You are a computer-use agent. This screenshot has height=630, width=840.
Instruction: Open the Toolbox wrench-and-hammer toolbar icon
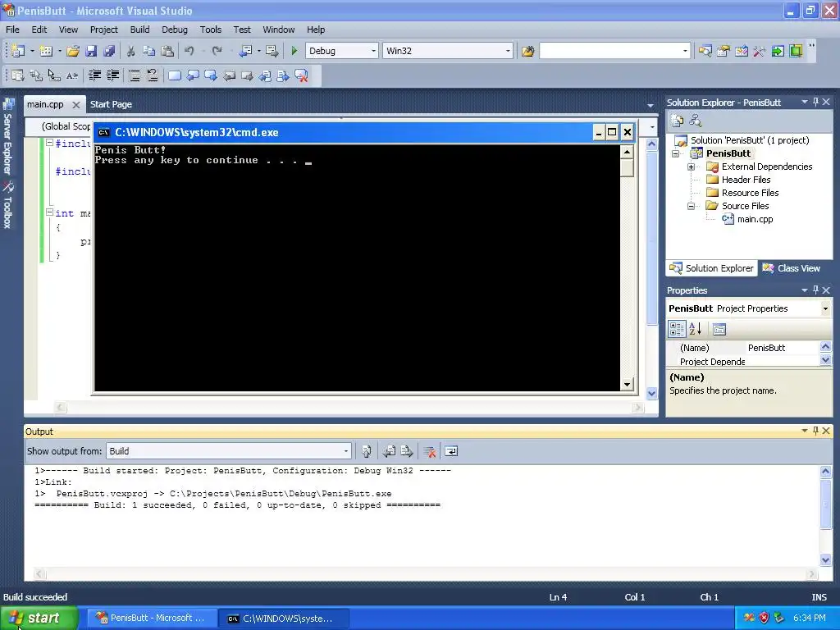(760, 51)
